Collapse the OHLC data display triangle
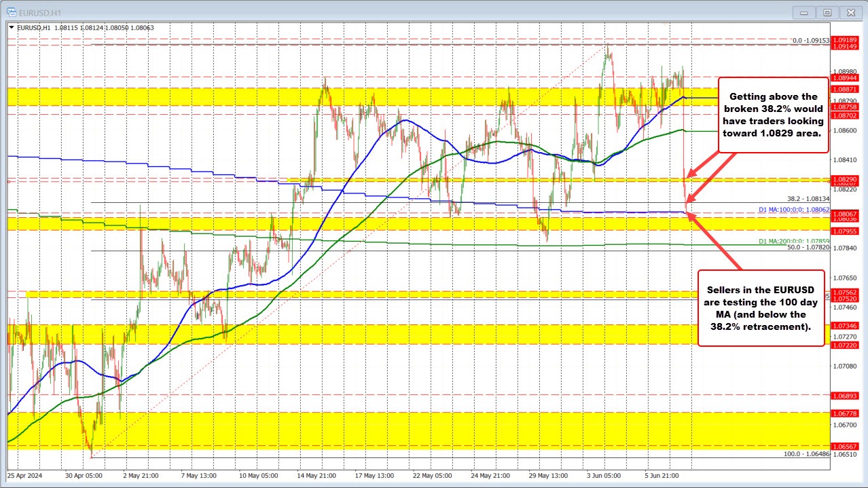 [x=11, y=28]
